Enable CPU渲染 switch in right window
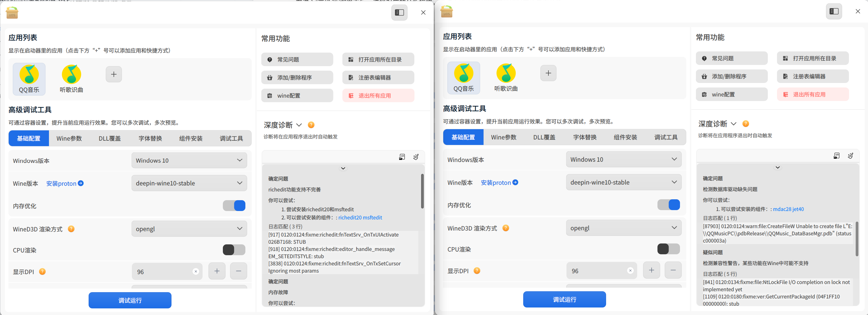 coord(669,249)
